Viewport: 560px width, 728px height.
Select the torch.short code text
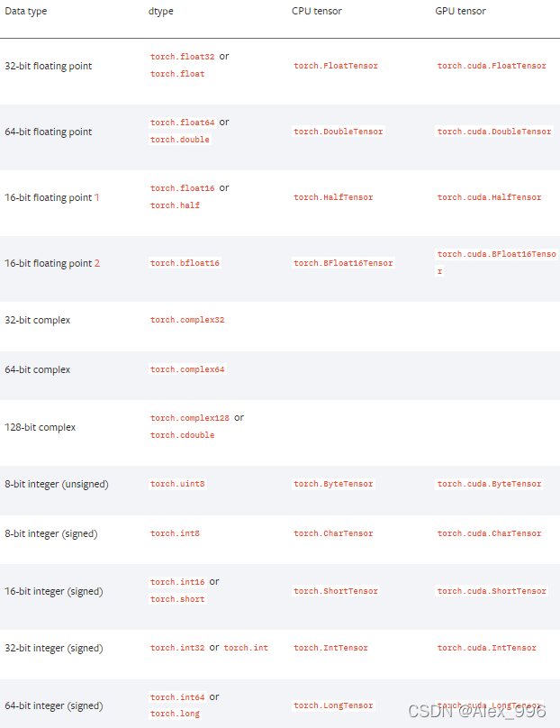(177, 599)
